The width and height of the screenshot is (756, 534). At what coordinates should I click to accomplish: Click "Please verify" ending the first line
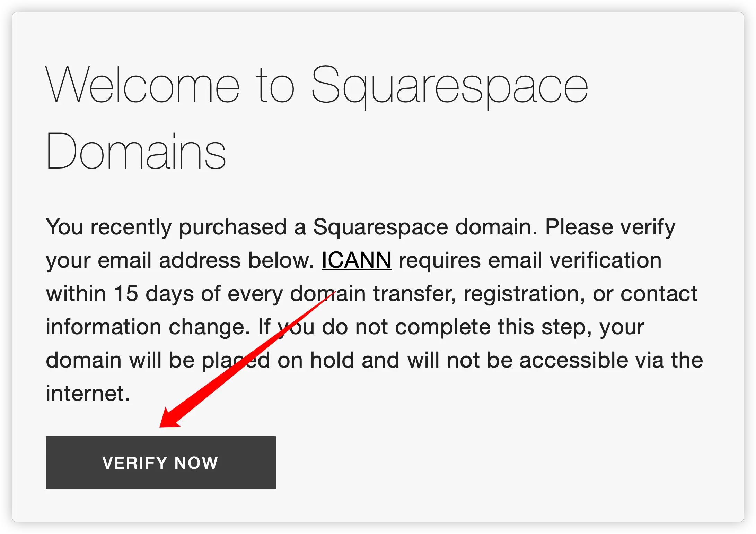click(610, 227)
